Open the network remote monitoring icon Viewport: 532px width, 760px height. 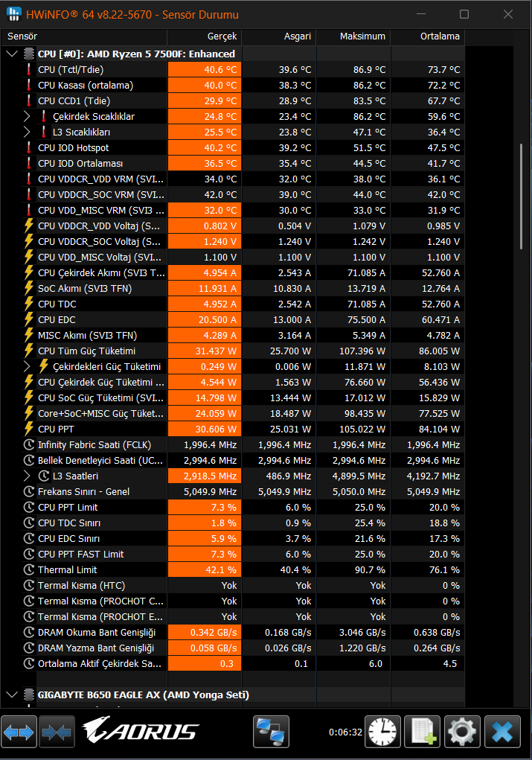pos(271,732)
